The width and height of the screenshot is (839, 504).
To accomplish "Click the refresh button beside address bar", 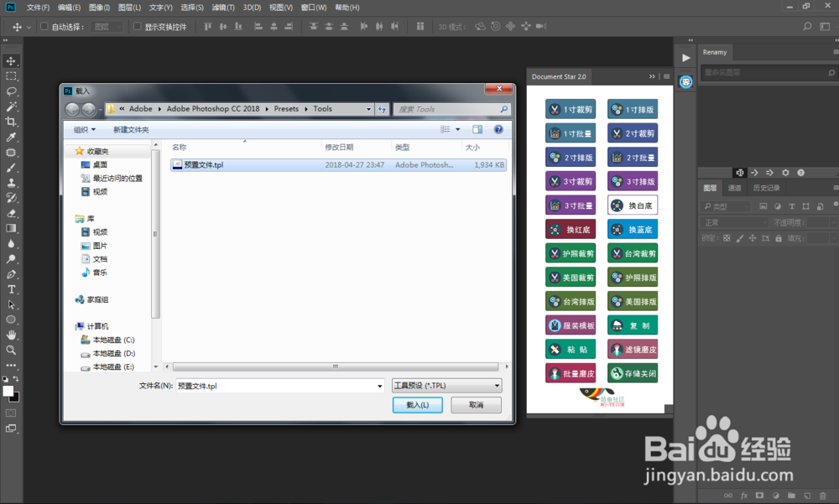I will pos(382,109).
